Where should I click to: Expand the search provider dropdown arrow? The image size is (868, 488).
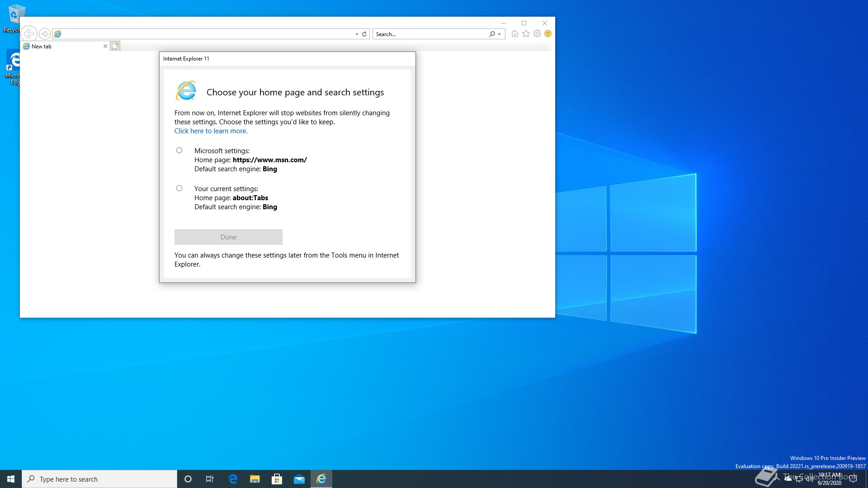tap(500, 34)
